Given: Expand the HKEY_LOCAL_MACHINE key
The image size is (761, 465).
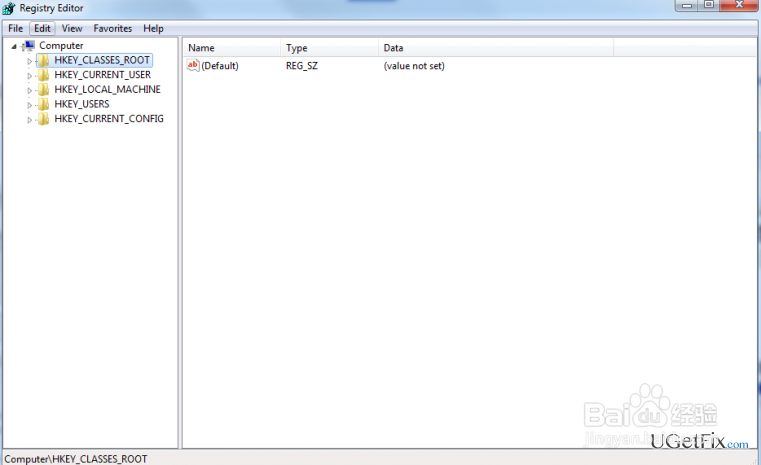Looking at the screenshot, I should (x=29, y=90).
